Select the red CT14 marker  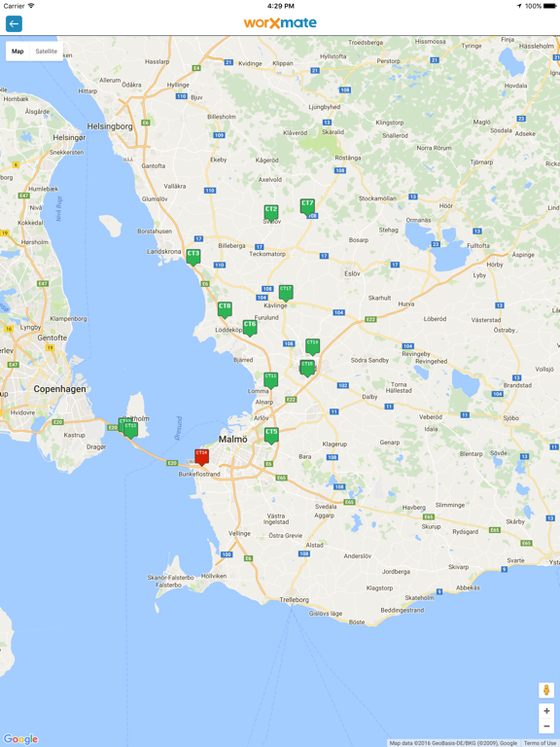202,457
